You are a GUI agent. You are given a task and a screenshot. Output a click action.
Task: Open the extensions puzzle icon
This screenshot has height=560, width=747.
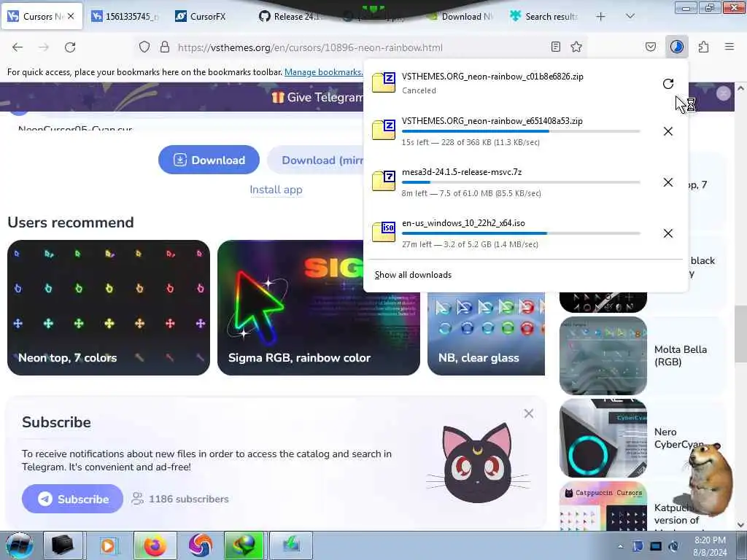point(703,47)
